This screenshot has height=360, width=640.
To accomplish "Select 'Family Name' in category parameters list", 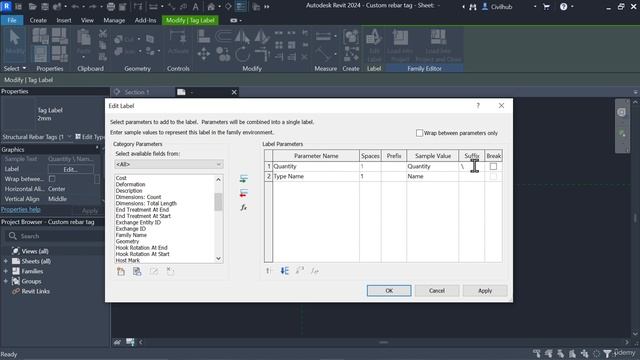I will [x=131, y=235].
